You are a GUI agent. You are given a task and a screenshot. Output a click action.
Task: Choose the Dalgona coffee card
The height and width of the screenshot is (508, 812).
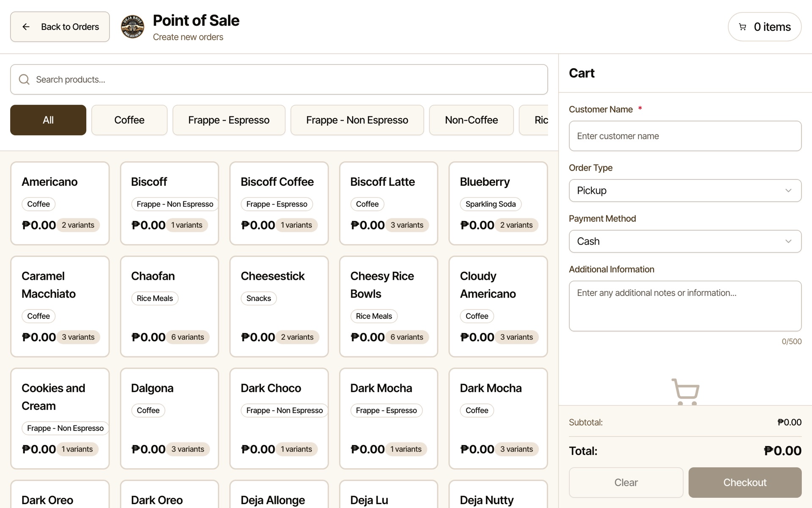170,419
